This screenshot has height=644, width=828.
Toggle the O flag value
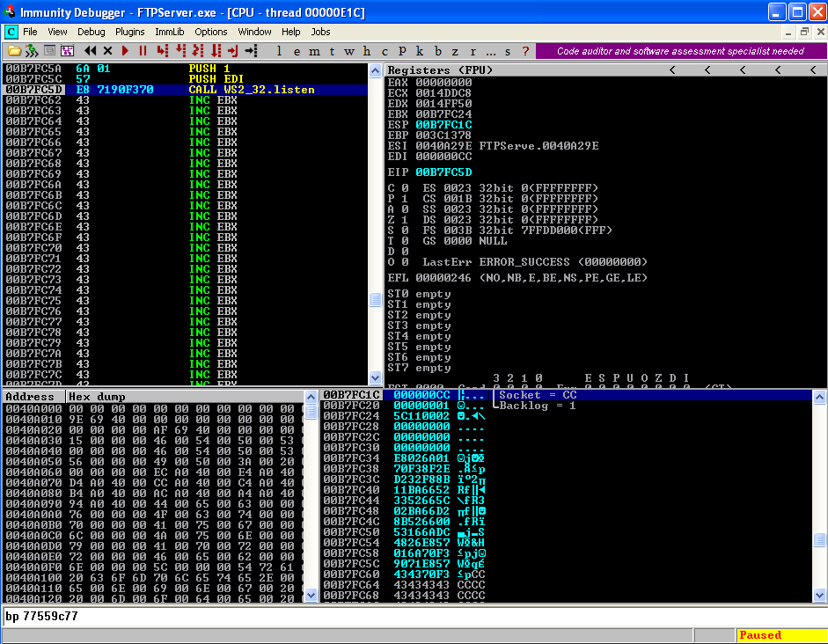(405, 262)
